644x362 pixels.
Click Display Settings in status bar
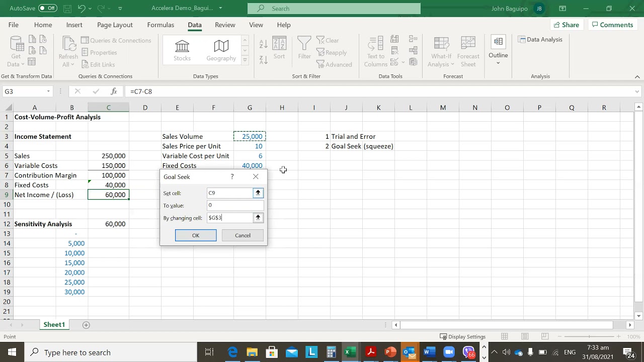pos(462,336)
